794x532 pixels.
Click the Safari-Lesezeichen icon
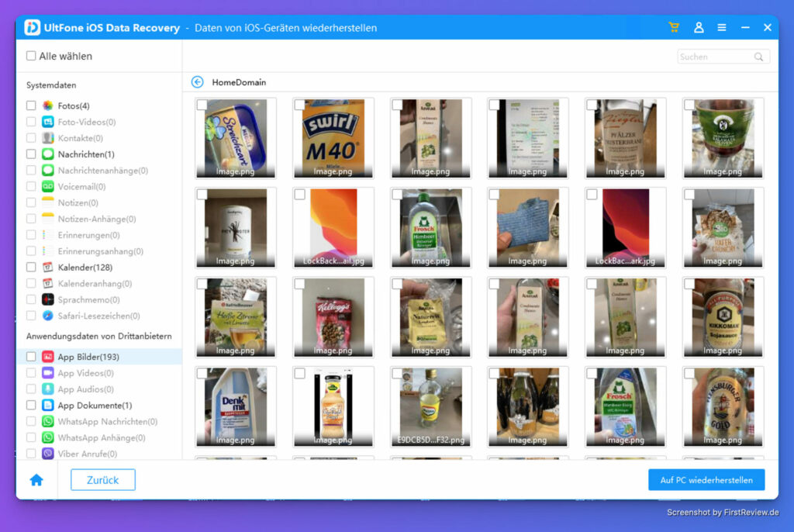click(x=47, y=316)
